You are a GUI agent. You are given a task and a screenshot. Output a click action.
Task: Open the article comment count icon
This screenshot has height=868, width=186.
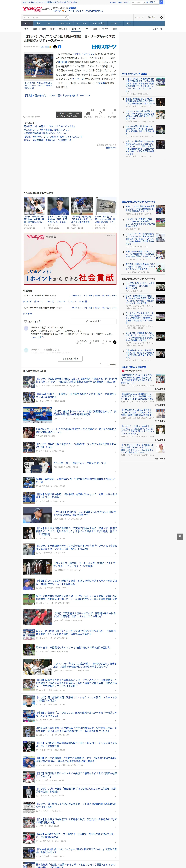43,47
